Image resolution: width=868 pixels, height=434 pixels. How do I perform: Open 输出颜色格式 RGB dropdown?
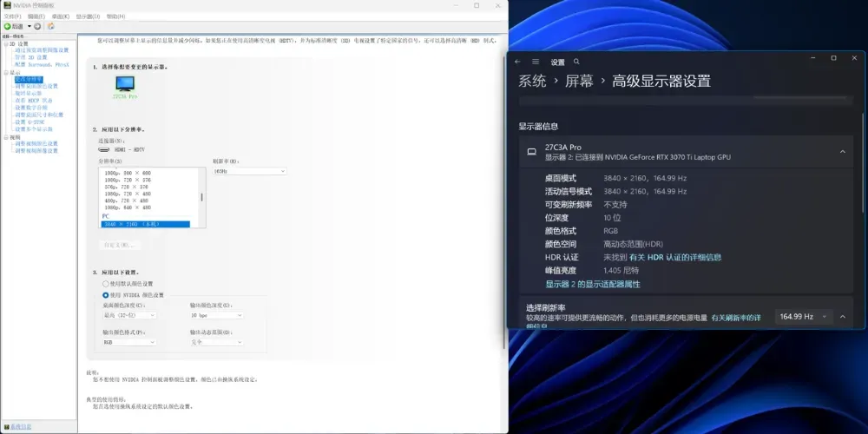pyautogui.click(x=129, y=342)
